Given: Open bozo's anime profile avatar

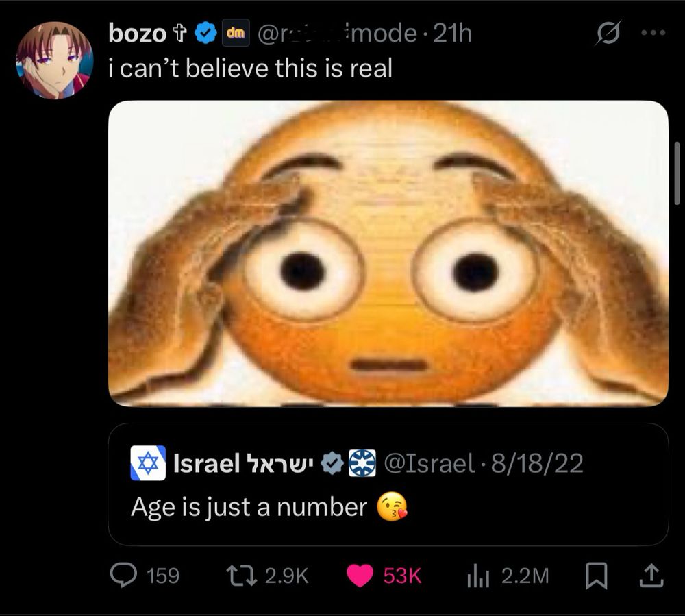Looking at the screenshot, I should pos(55,60).
